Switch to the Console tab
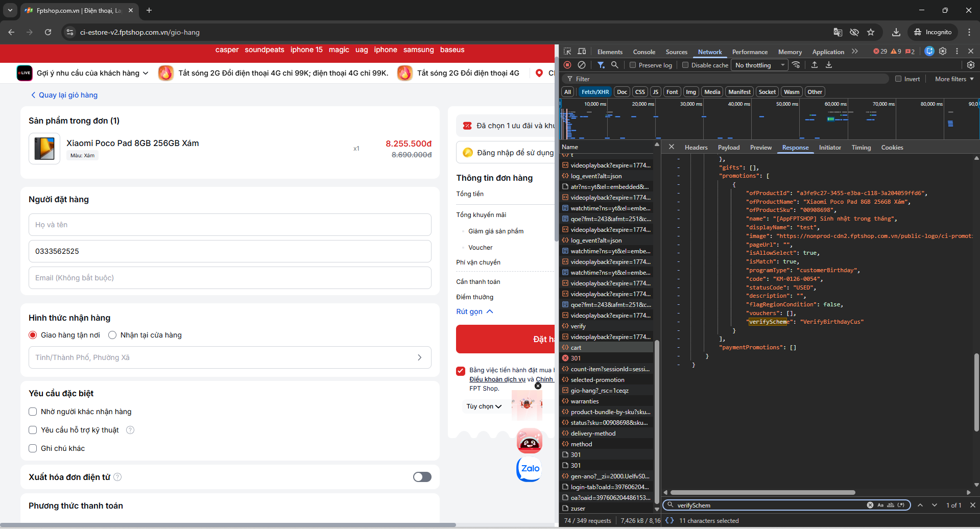The height and width of the screenshot is (529, 980). [644, 52]
